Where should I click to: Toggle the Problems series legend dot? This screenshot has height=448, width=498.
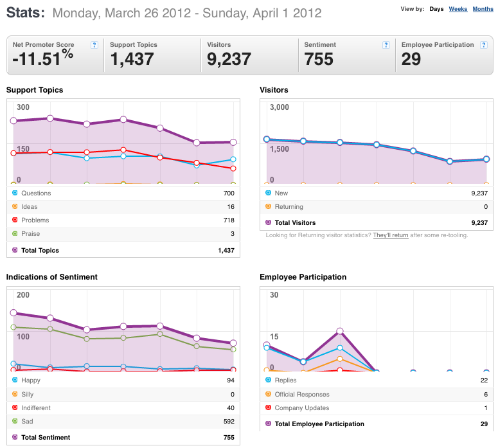[x=15, y=220]
